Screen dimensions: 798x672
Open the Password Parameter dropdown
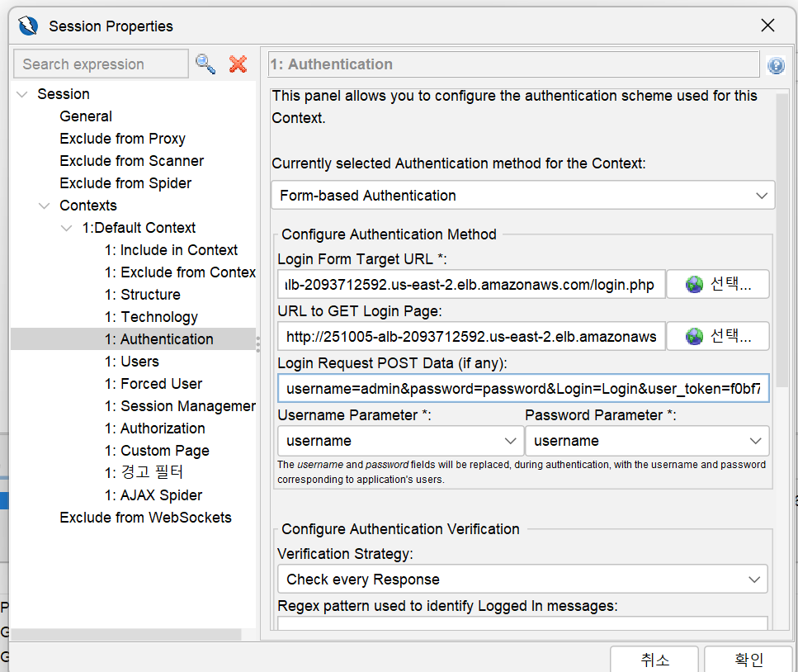coord(646,441)
